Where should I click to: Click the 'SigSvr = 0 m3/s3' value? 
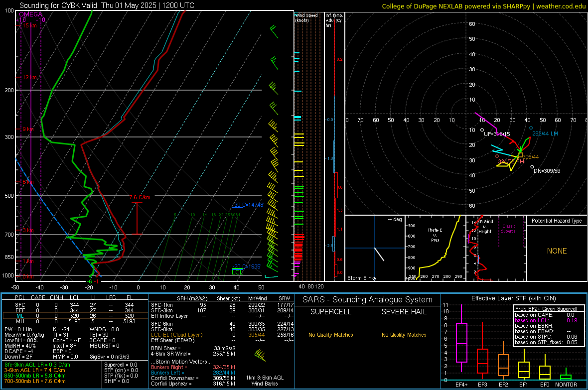coord(110,357)
